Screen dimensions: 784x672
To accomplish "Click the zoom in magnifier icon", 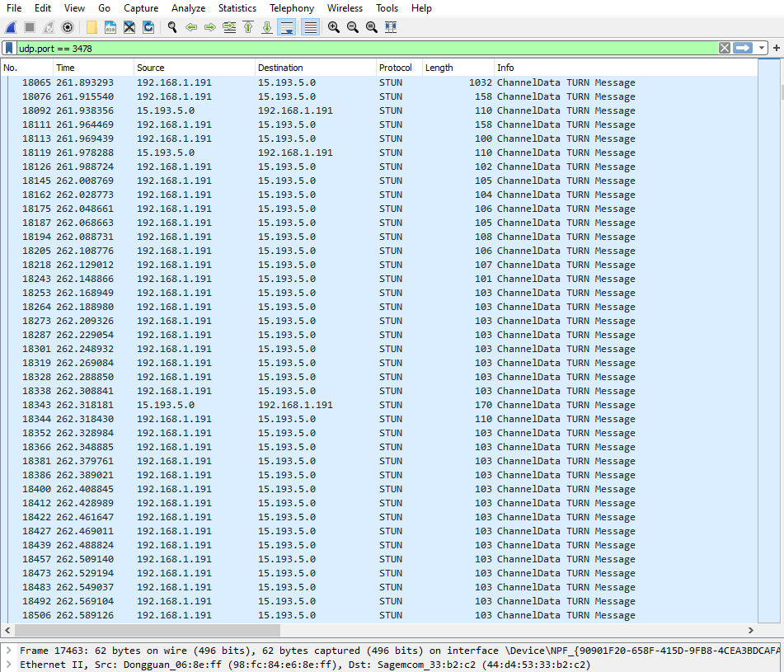I will click(333, 26).
